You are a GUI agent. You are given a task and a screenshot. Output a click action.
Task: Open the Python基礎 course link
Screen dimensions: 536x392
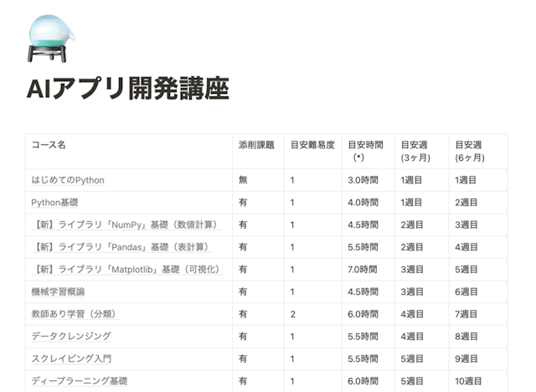pos(54,203)
